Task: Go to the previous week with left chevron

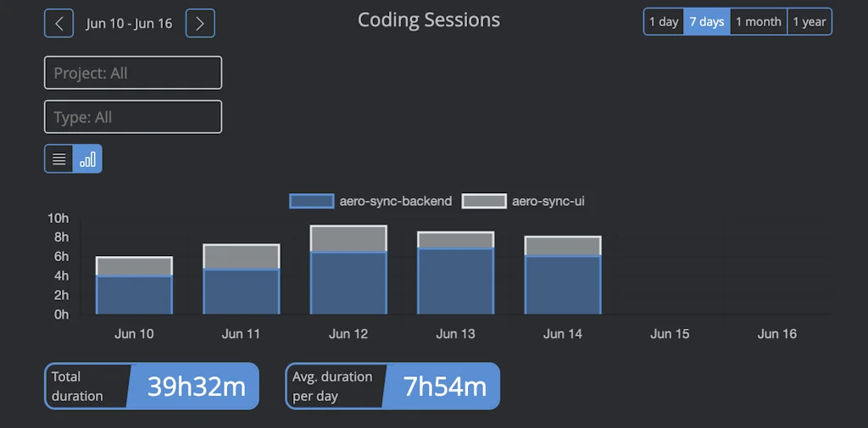Action: (x=58, y=23)
